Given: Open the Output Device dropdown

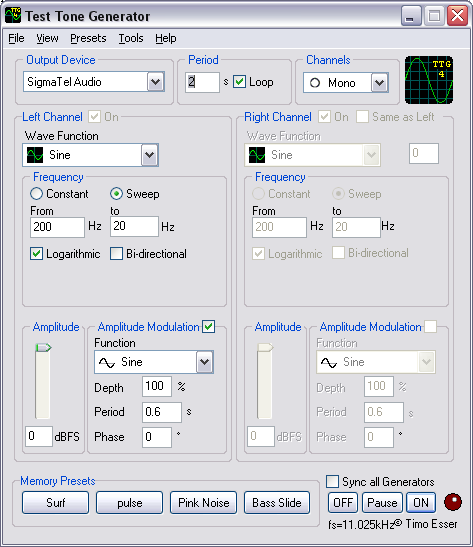Looking at the screenshot, I should pyautogui.click(x=155, y=82).
